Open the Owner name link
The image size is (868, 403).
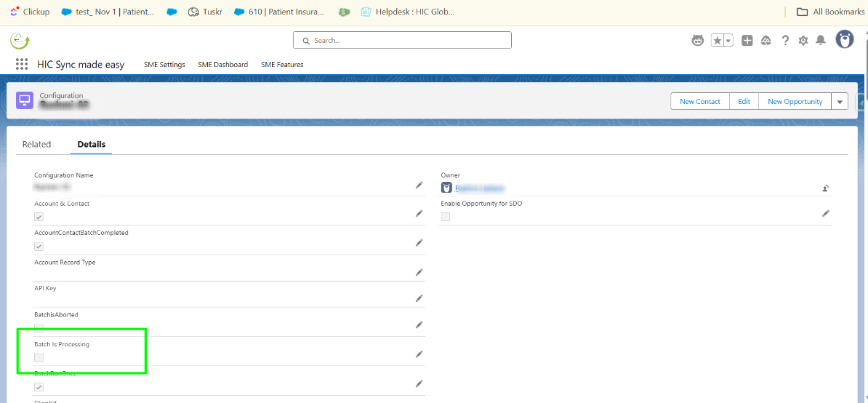click(x=480, y=188)
